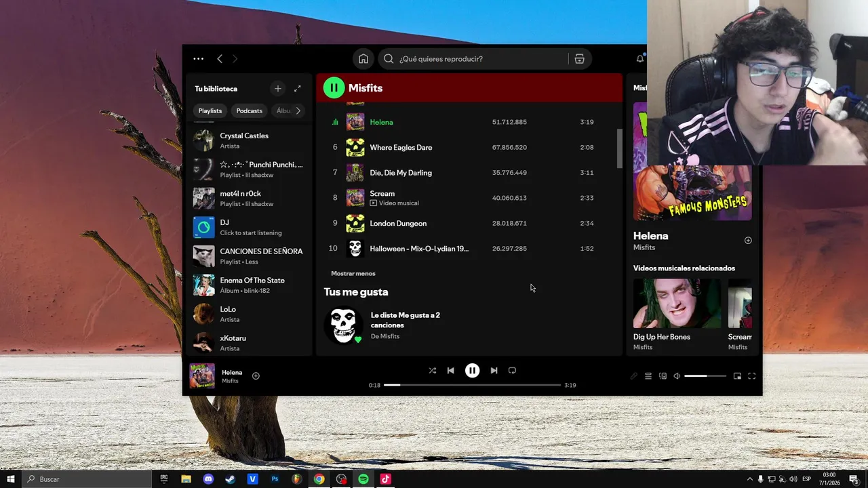
Task: Click now-playing cover art in bottom bar
Action: tap(202, 376)
